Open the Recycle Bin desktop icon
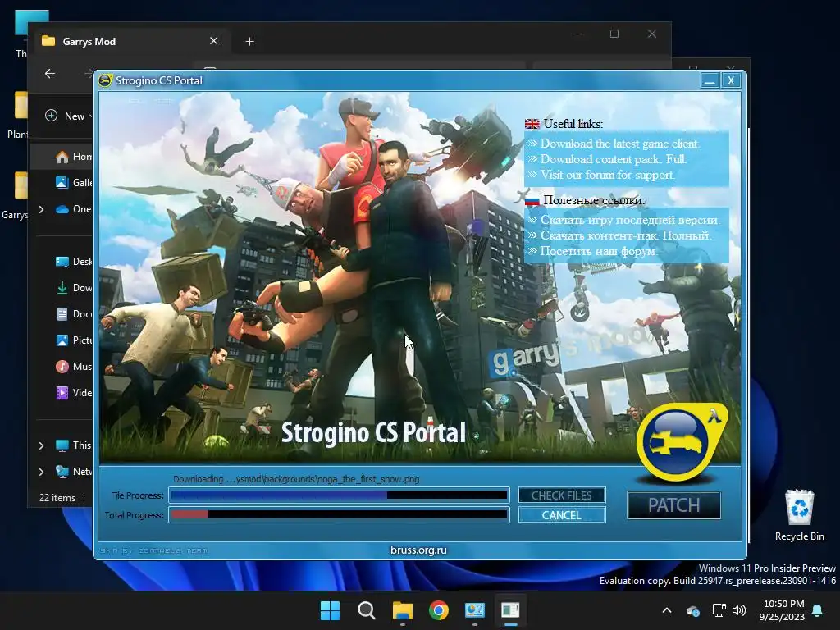Image resolution: width=840 pixels, height=630 pixels. [799, 515]
